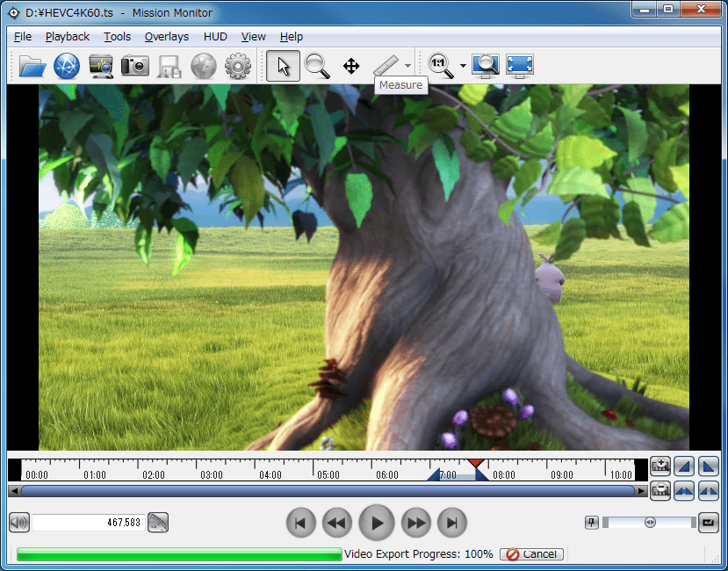Zoom in on the timeline

pos(660,466)
